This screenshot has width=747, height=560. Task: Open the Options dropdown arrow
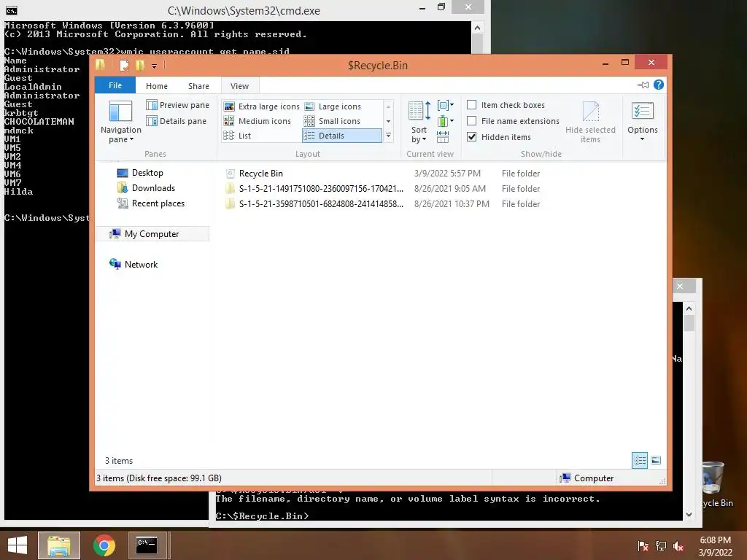click(x=642, y=139)
